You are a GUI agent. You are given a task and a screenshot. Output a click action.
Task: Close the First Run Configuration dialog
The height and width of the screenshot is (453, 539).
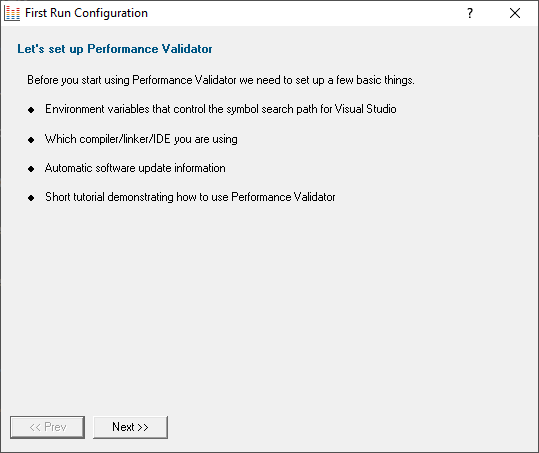pos(515,13)
